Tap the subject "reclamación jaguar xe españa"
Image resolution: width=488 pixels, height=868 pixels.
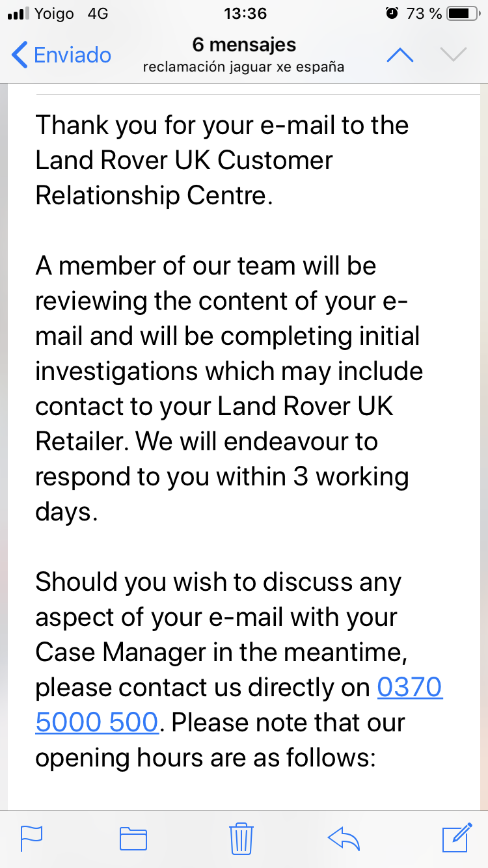point(243,67)
